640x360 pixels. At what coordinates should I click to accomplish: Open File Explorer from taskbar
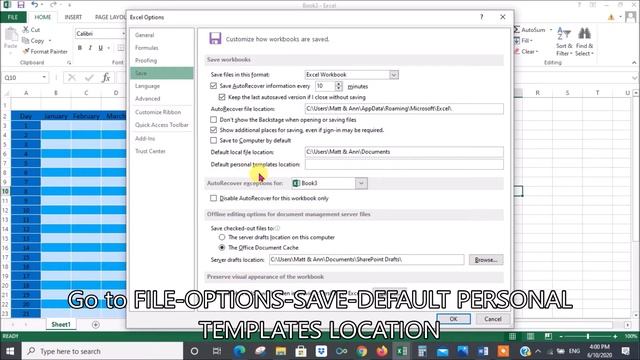[x=280, y=351]
